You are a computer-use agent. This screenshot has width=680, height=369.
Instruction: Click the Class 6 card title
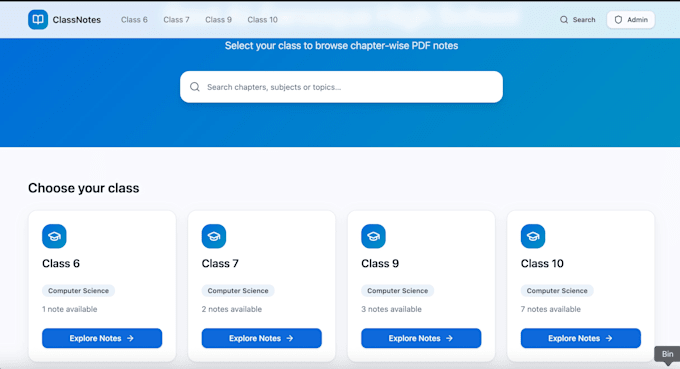(61, 264)
